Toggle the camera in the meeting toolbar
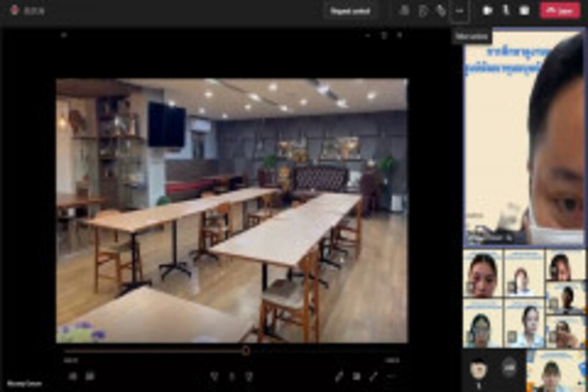This screenshot has width=588, height=392. coord(487,11)
